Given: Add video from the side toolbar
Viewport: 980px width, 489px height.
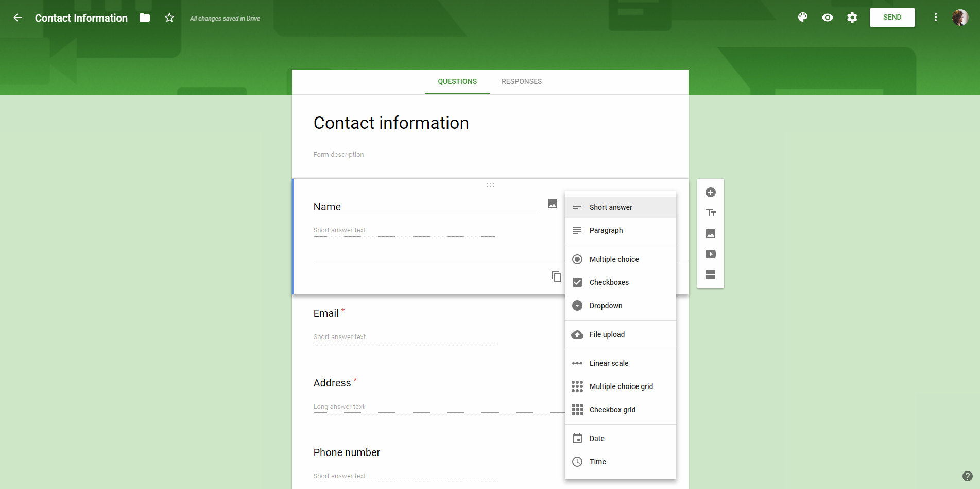Looking at the screenshot, I should 711,254.
